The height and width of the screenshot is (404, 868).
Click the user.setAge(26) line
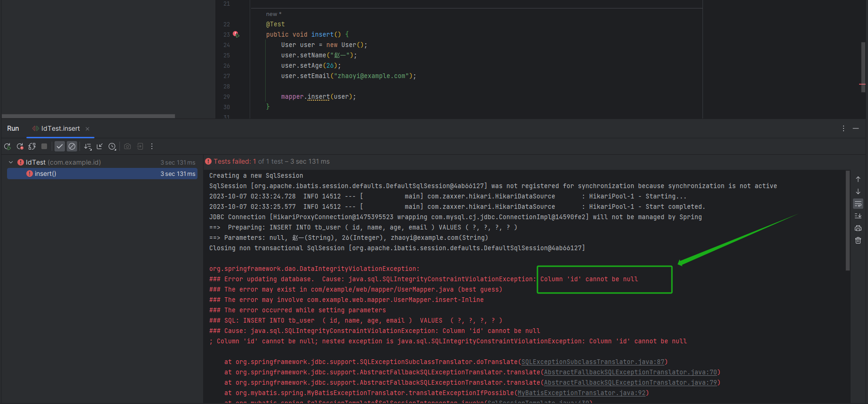(311, 66)
